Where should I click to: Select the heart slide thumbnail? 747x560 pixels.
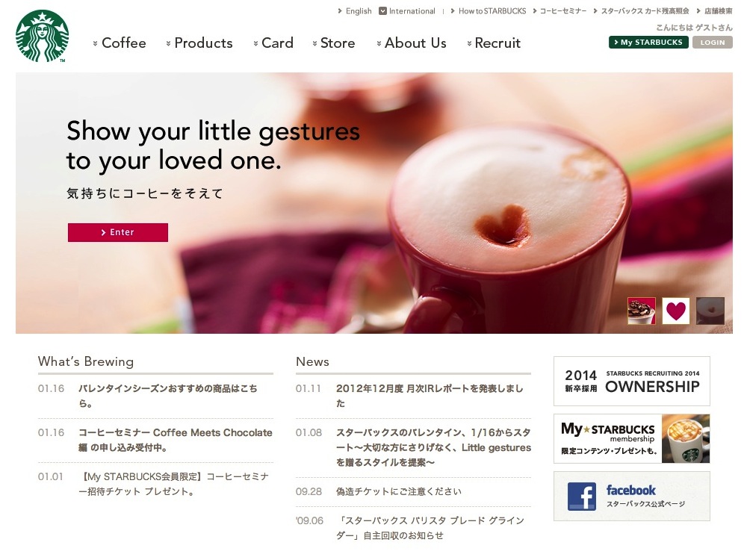tap(675, 311)
